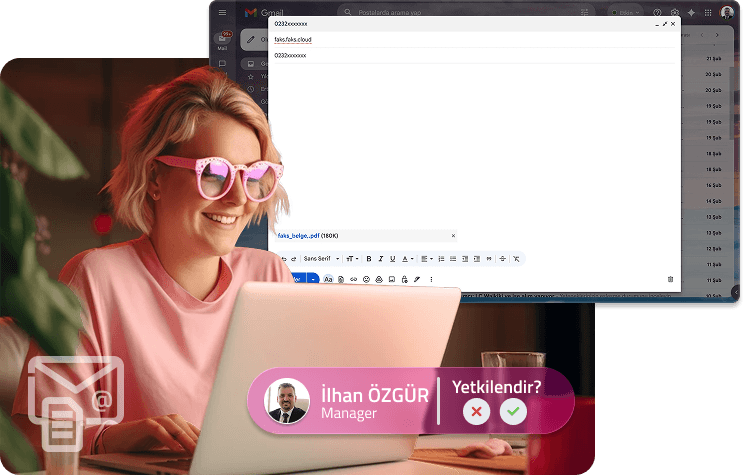Toggle formatting options Aa button
Image resolution: width=744 pixels, height=475 pixels.
coord(328,279)
